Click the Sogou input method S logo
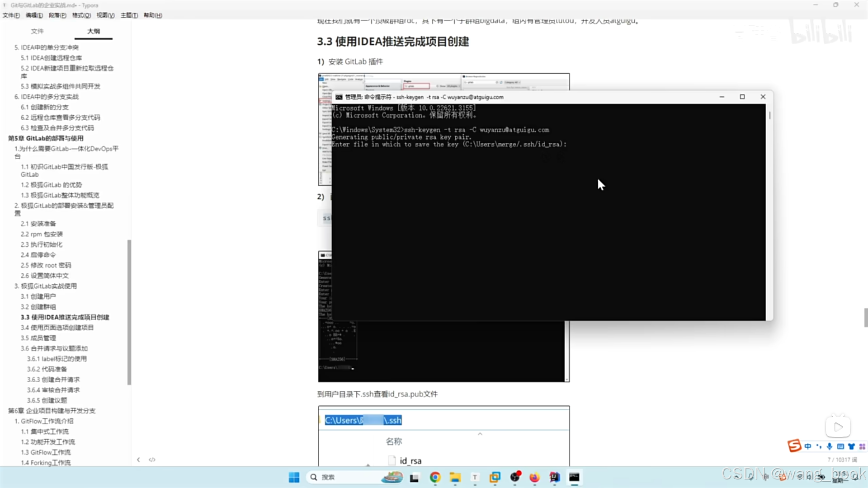The width and height of the screenshot is (868, 488). [794, 446]
